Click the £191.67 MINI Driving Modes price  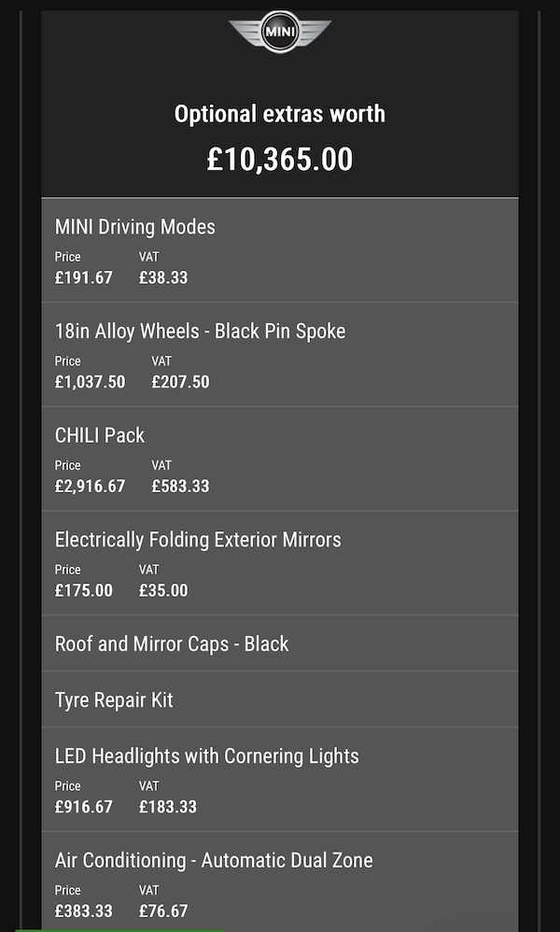[x=84, y=278]
